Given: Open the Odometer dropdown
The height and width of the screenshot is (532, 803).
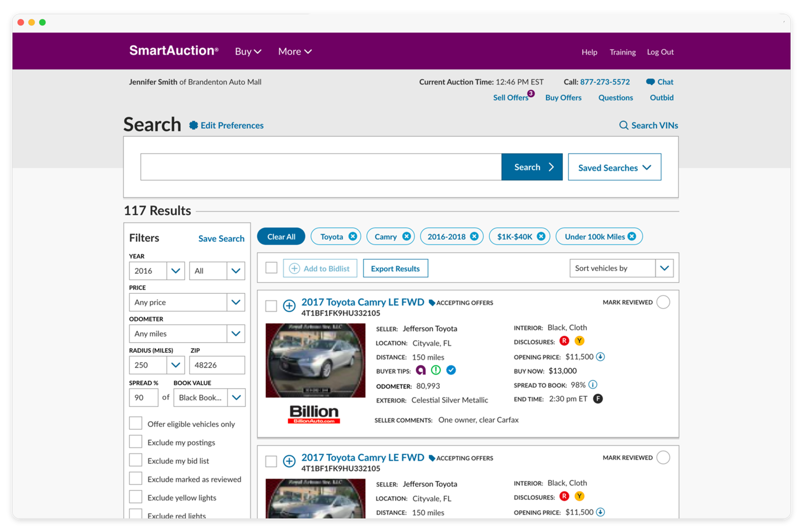Looking at the screenshot, I should pos(187,333).
